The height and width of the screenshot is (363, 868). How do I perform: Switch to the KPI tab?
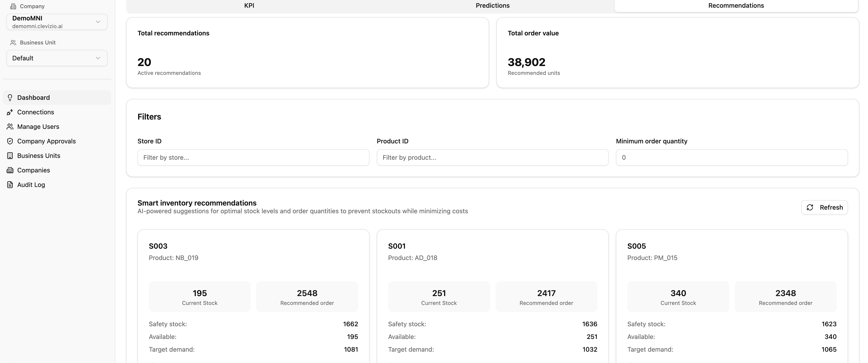coord(249,6)
